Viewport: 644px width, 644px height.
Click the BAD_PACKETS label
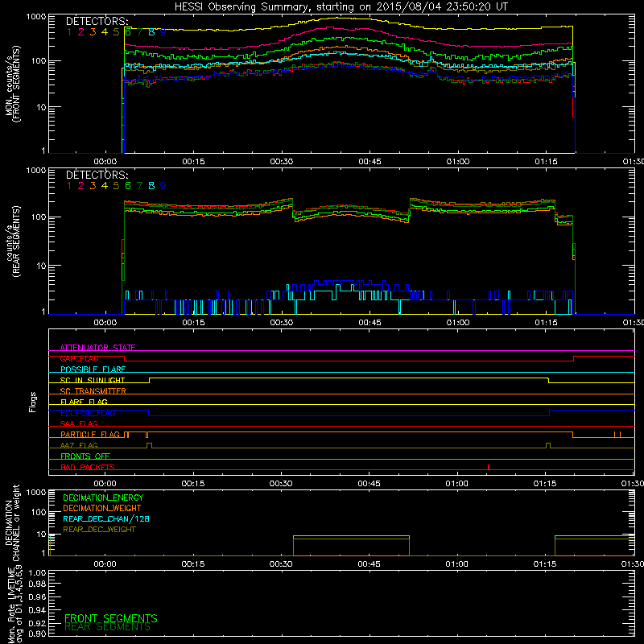click(88, 467)
